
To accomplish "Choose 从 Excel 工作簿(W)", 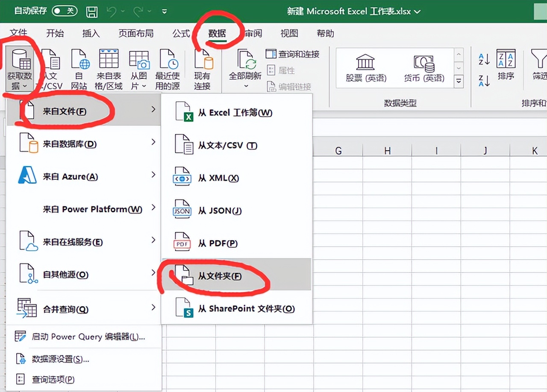I will tap(236, 113).
